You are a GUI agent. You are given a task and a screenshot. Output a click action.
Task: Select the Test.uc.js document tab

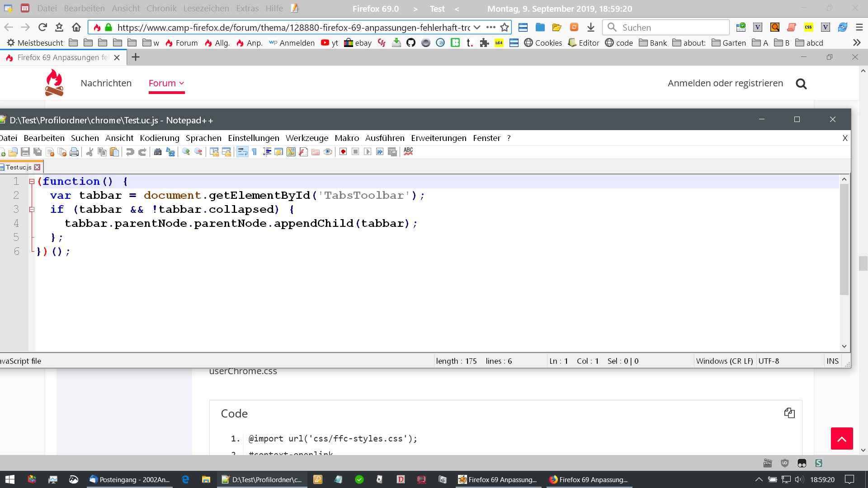point(19,167)
